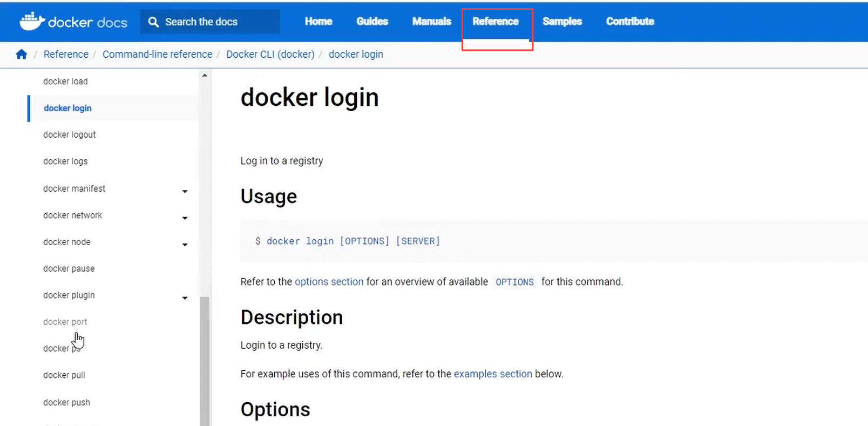Image resolution: width=868 pixels, height=426 pixels.
Task: Select docker port in sidebar
Action: (65, 322)
